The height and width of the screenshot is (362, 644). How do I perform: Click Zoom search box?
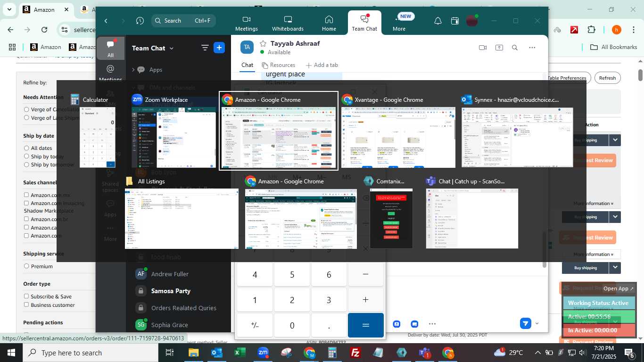pos(184,21)
